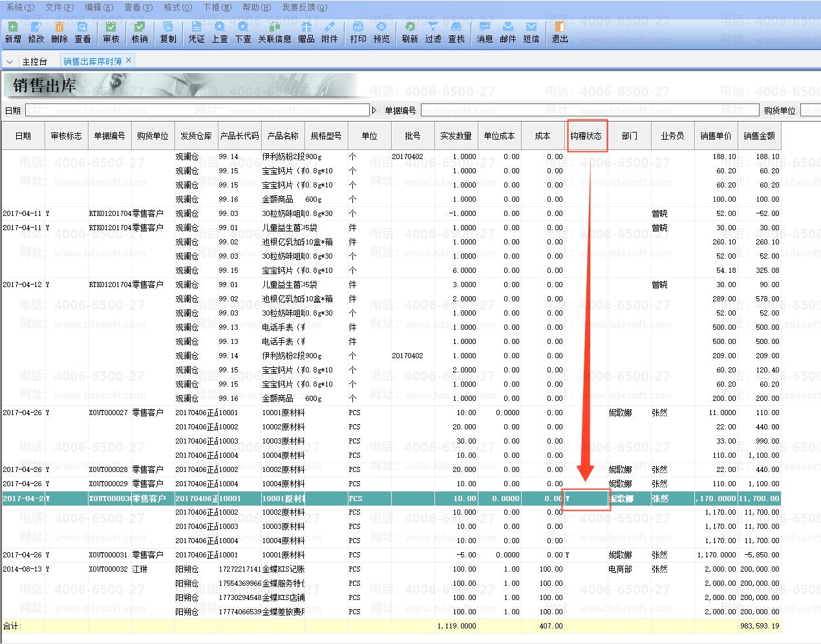Image resolution: width=821 pixels, height=644 pixels.
Task: Close the 销售出库序时簿 tab
Action: click(x=129, y=60)
